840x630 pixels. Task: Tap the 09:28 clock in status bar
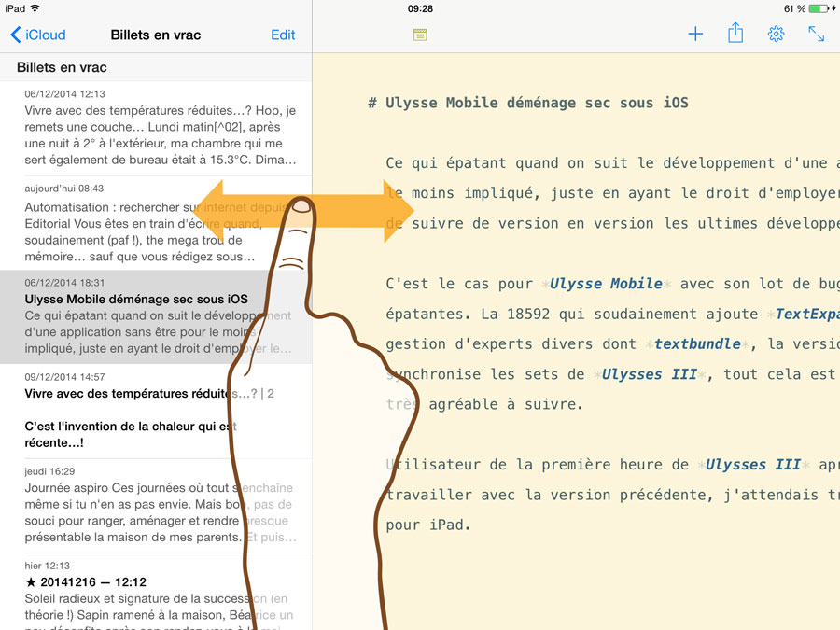tap(420, 8)
